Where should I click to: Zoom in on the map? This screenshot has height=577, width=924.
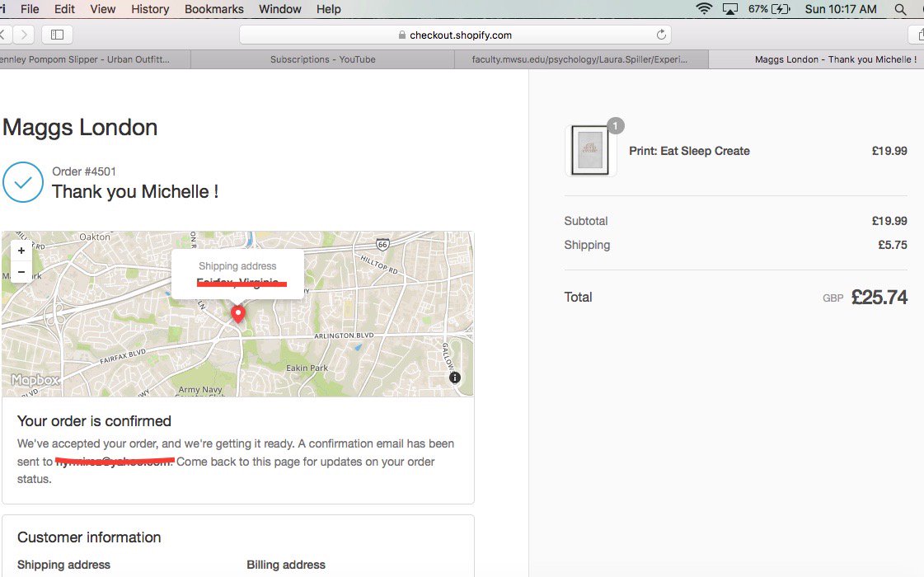21,251
